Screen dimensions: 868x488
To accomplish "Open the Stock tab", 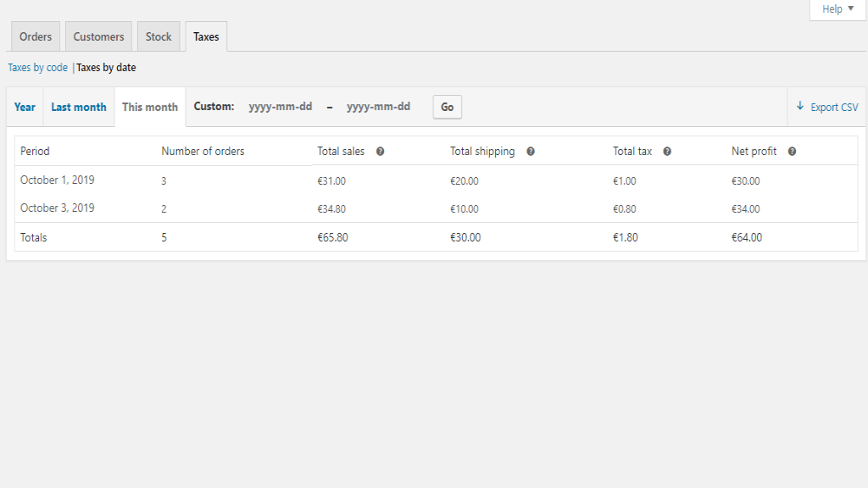I will pos(159,37).
